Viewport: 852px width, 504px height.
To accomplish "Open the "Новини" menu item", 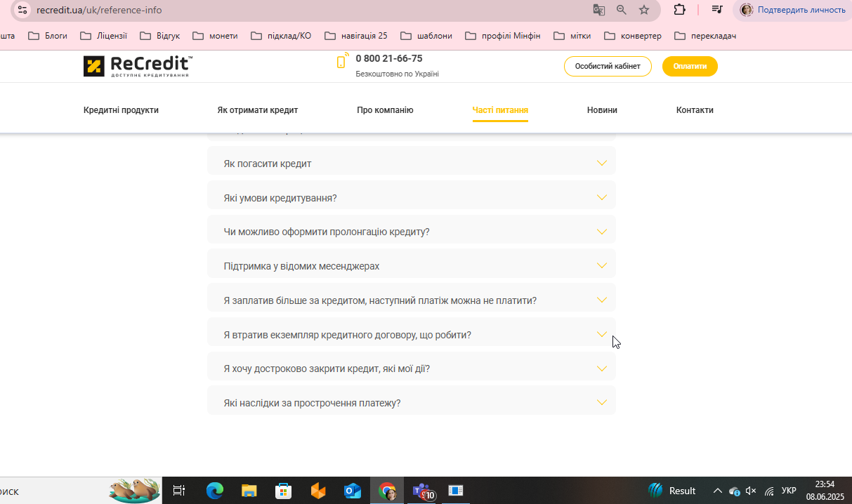I will click(x=602, y=110).
